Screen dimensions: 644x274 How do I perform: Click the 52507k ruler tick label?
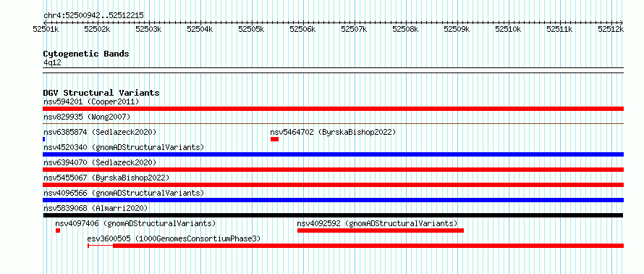pos(354,29)
